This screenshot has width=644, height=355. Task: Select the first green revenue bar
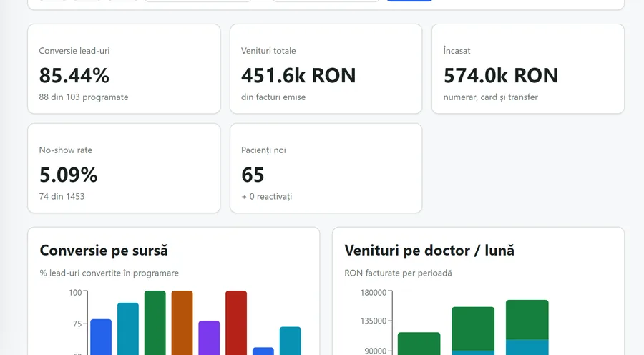pos(419,344)
